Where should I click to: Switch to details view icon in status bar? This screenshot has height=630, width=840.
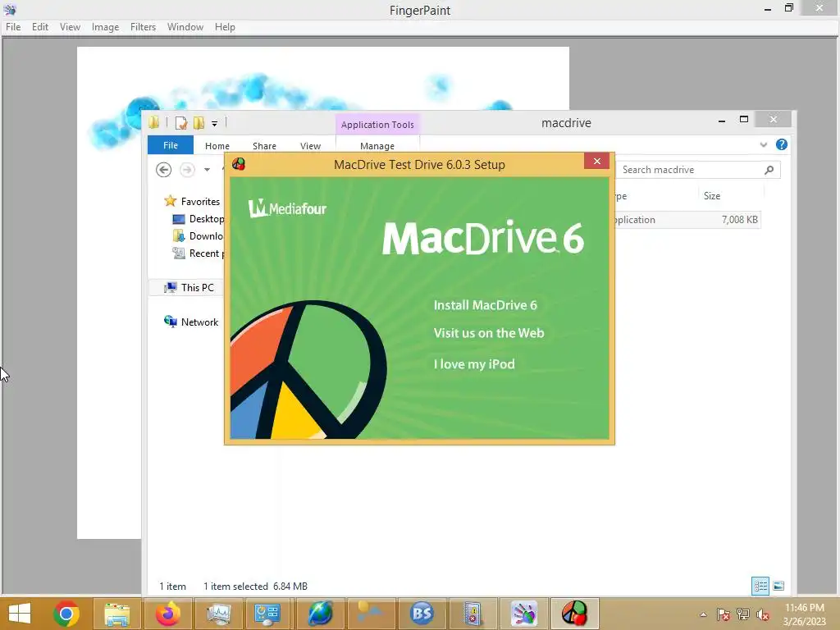[760, 586]
